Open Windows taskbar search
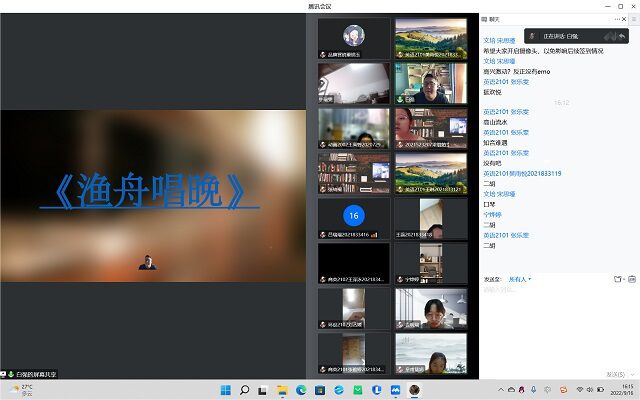Viewport: 640px width, 400px height. click(x=246, y=389)
